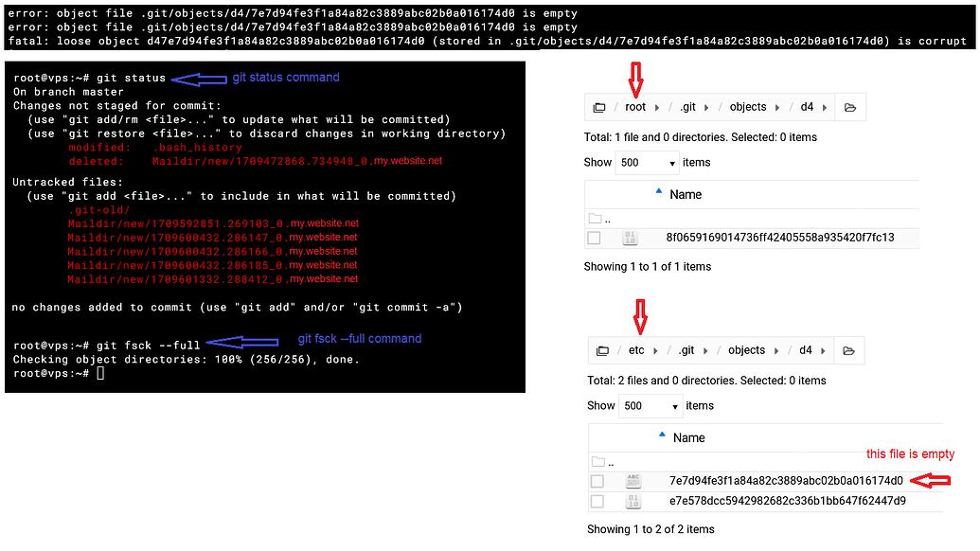980x551 pixels.
Task: Click the open-folder icon after upper d4 breadcrumb
Action: (850, 107)
